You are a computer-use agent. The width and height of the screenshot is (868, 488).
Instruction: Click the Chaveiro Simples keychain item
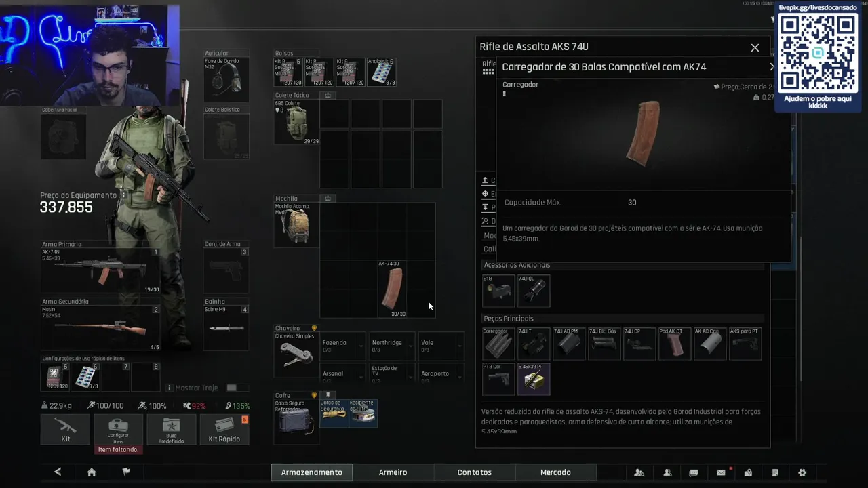[x=296, y=355]
